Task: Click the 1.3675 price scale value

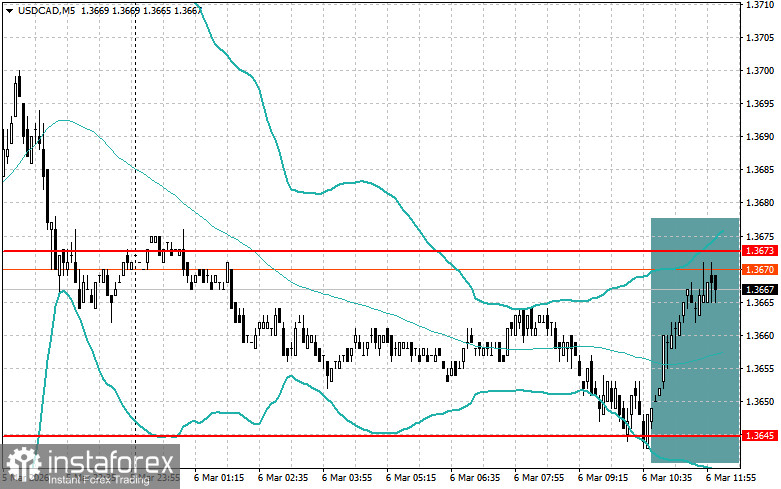Action: (x=760, y=236)
